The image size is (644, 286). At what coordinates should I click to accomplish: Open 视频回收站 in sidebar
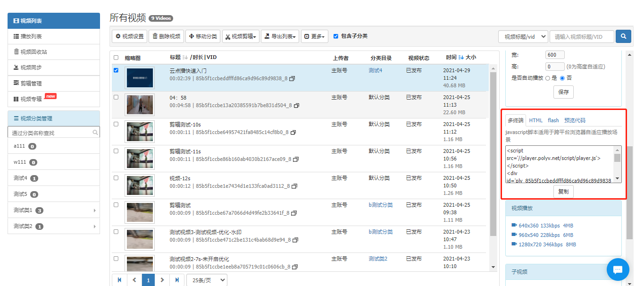54,52
